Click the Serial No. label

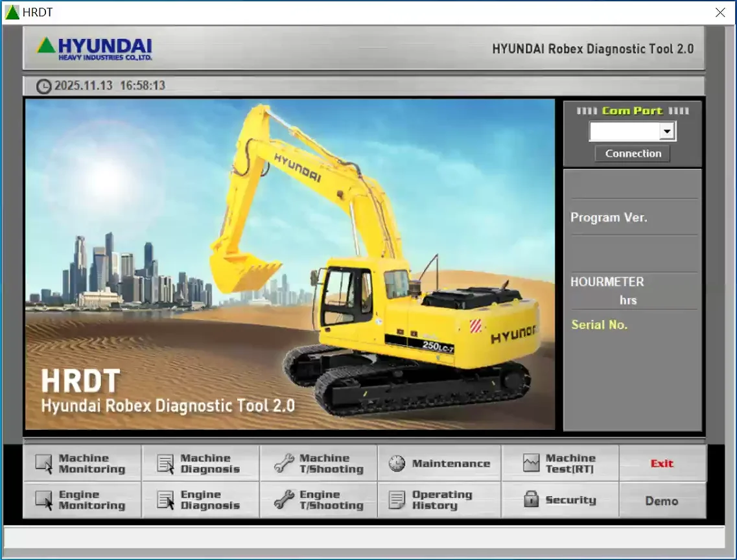pyautogui.click(x=600, y=325)
